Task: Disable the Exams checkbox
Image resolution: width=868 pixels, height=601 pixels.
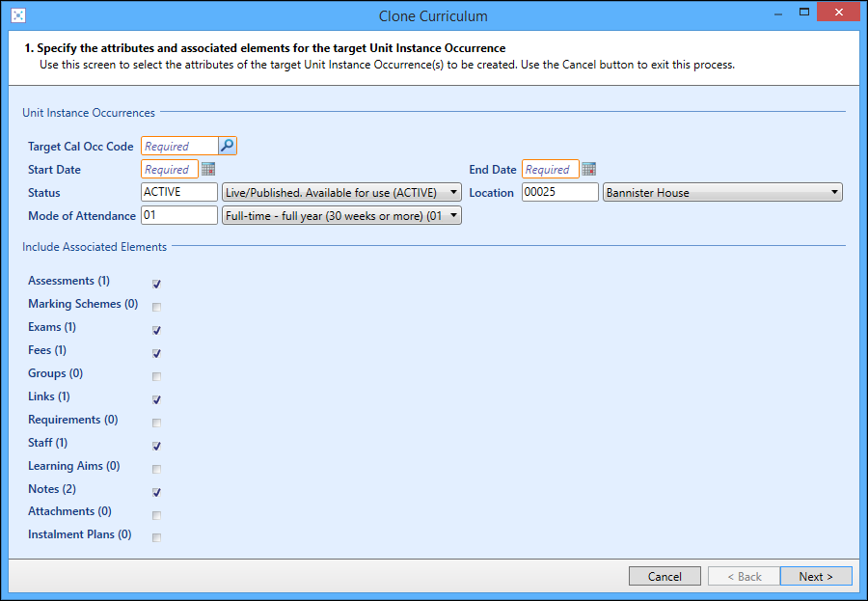Action: (156, 330)
